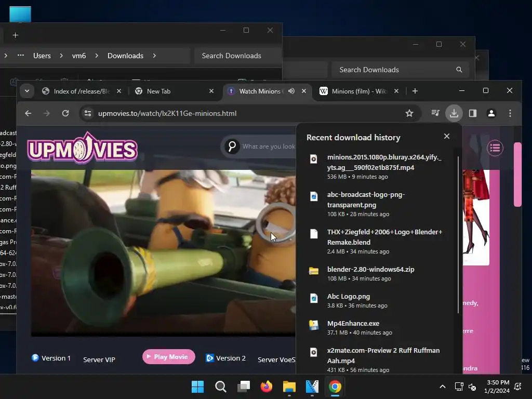Show hidden path items ellipsis in Explorer
Viewport: 532px width, 399px height.
[x=21, y=55]
